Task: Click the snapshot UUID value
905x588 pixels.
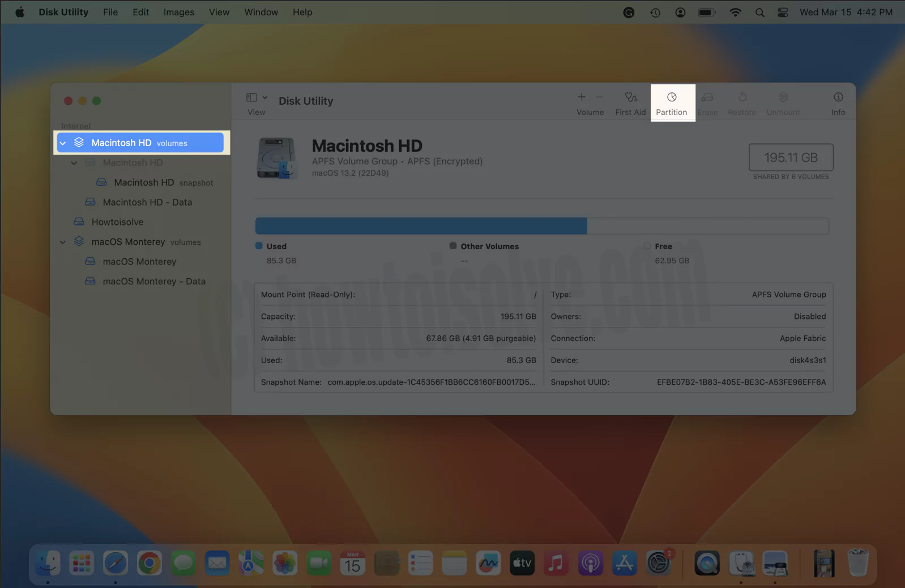Action: point(741,382)
